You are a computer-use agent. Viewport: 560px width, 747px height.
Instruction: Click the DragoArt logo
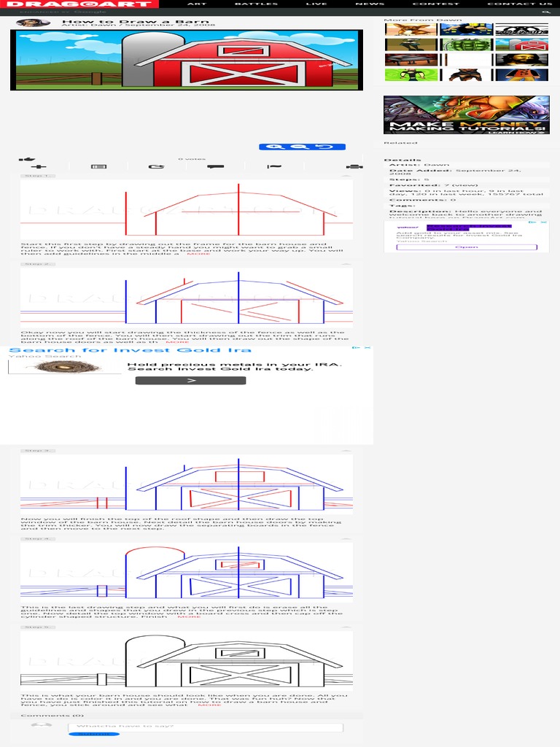point(79,4)
